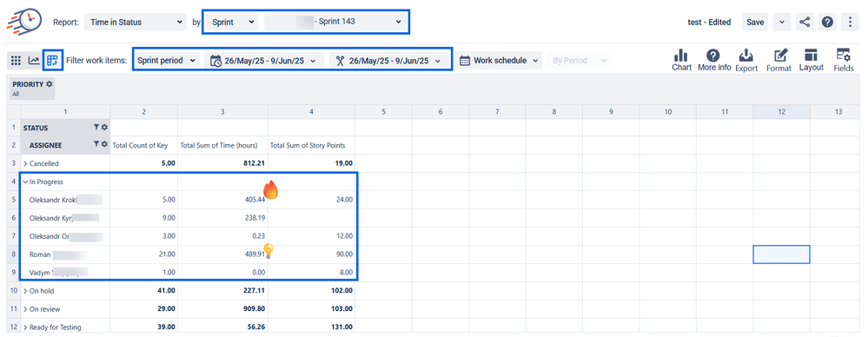Open the by Sprint dropdown
The height and width of the screenshot is (337, 868).
(232, 22)
